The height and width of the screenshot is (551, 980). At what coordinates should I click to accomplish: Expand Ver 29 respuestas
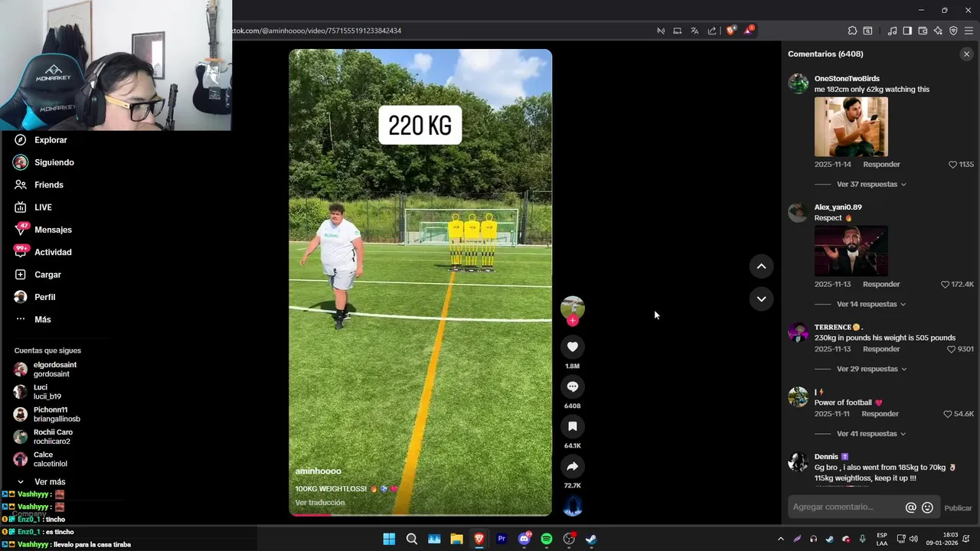[871, 369]
